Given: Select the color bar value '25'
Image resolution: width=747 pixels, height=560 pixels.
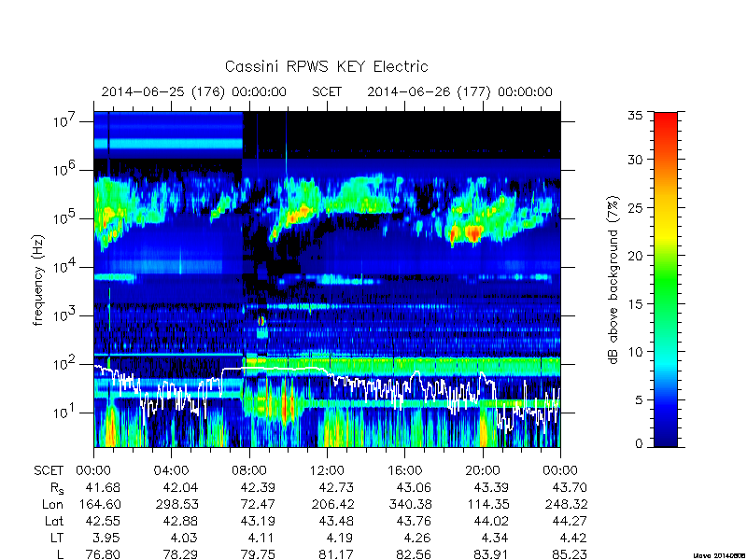Looking at the screenshot, I should point(635,207).
